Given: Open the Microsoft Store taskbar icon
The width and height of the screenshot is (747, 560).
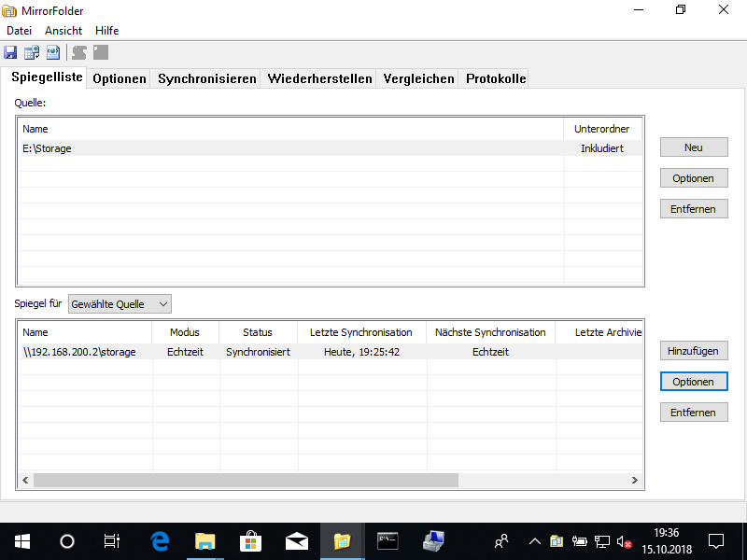Looking at the screenshot, I should (x=250, y=540).
